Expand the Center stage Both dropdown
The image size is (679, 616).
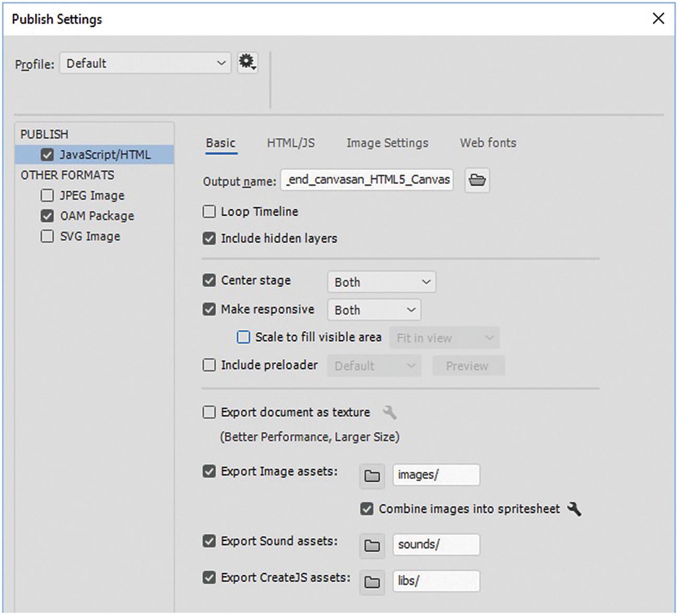coord(381,282)
